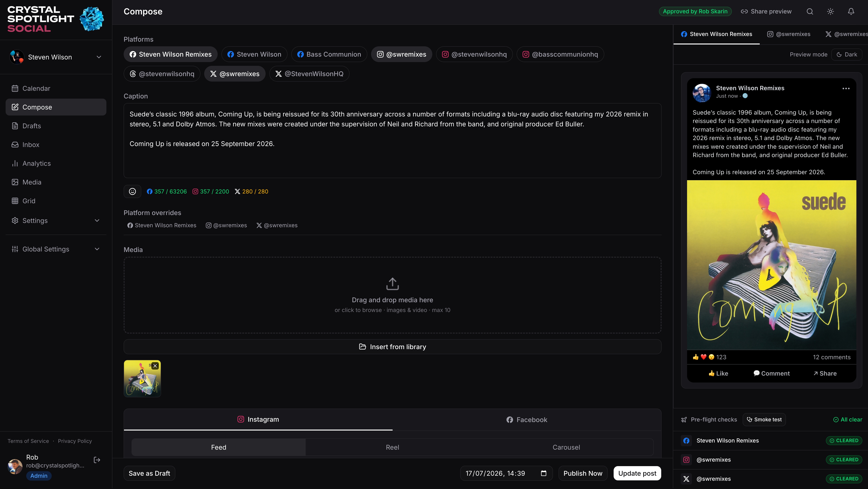Image resolution: width=868 pixels, height=489 pixels.
Task: Toggle @StevenWilsonHQ X platform chip
Action: 309,74
